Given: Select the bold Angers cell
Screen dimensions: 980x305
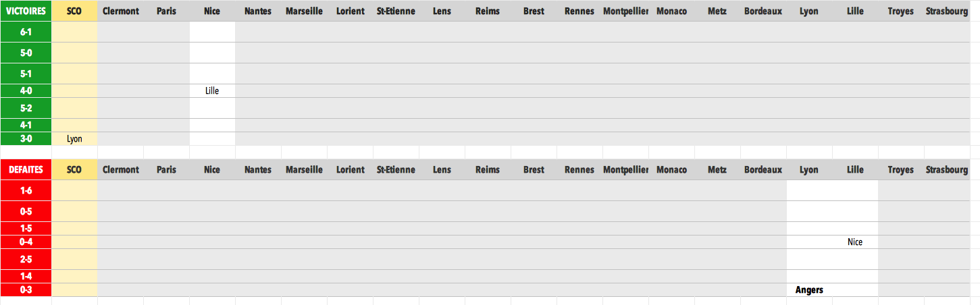Looking at the screenshot, I should coord(809,289).
